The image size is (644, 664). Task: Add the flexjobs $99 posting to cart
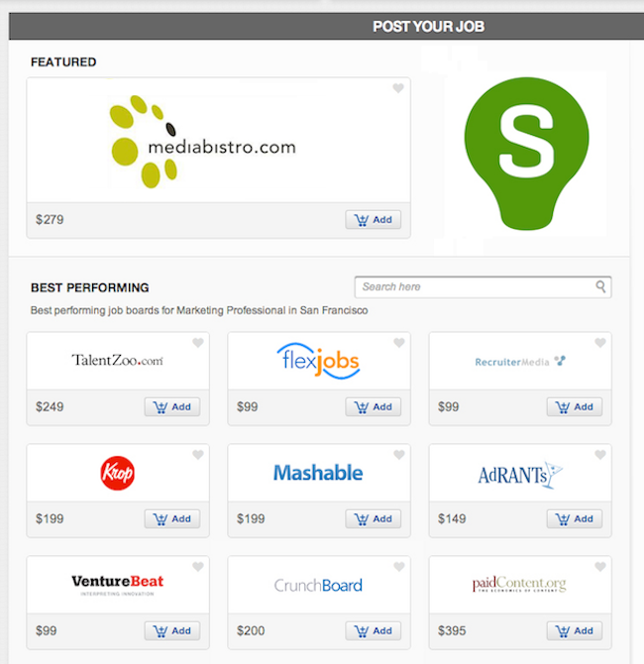click(373, 407)
